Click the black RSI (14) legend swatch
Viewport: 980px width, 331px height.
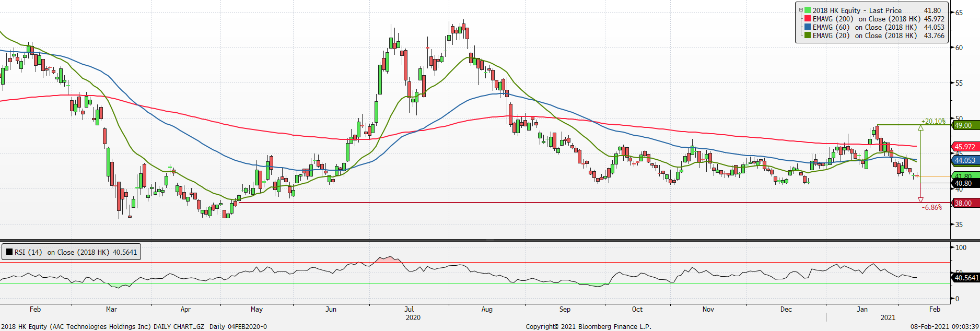pyautogui.click(x=9, y=252)
